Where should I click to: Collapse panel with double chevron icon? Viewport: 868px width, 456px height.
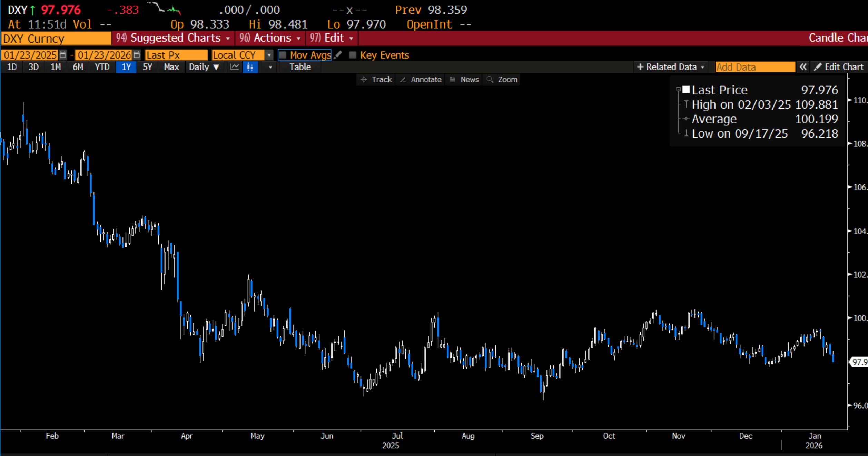tap(803, 67)
